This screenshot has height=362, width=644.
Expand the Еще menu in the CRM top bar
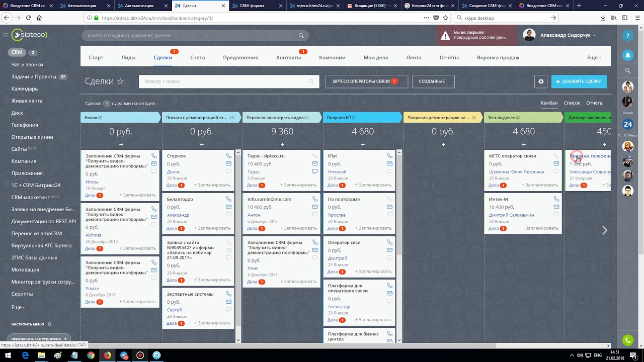[x=594, y=57]
